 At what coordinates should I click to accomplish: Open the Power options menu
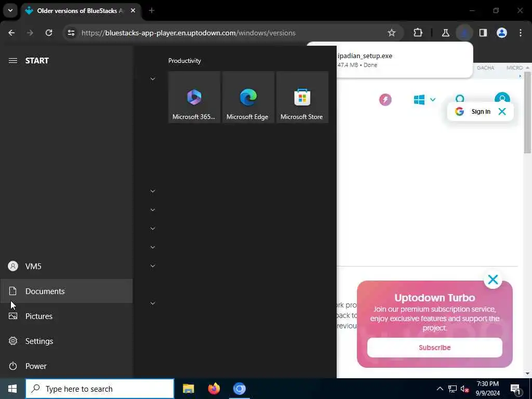(66, 366)
